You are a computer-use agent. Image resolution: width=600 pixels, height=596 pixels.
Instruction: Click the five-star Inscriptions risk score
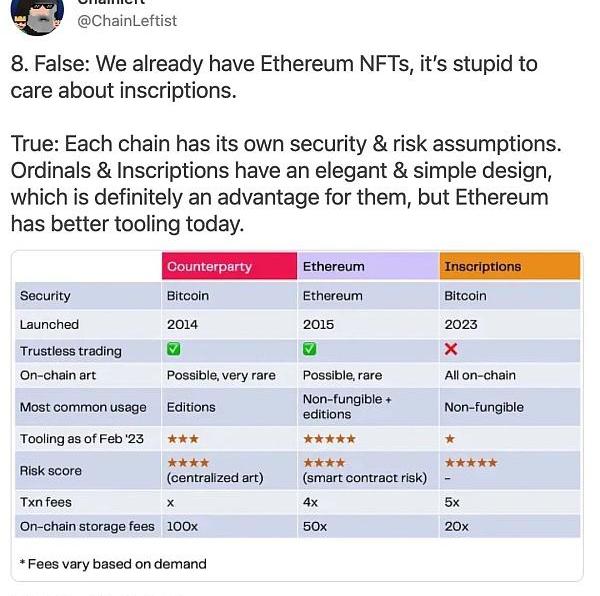click(x=471, y=463)
